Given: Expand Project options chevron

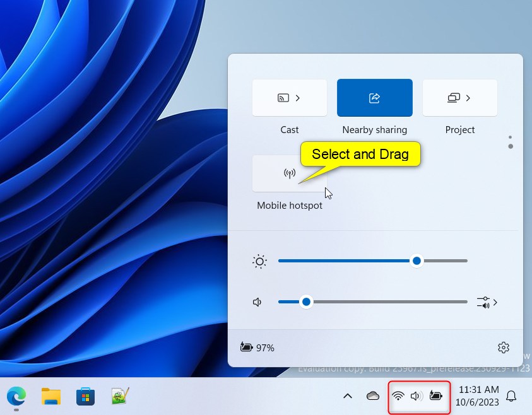Looking at the screenshot, I should pyautogui.click(x=468, y=98).
